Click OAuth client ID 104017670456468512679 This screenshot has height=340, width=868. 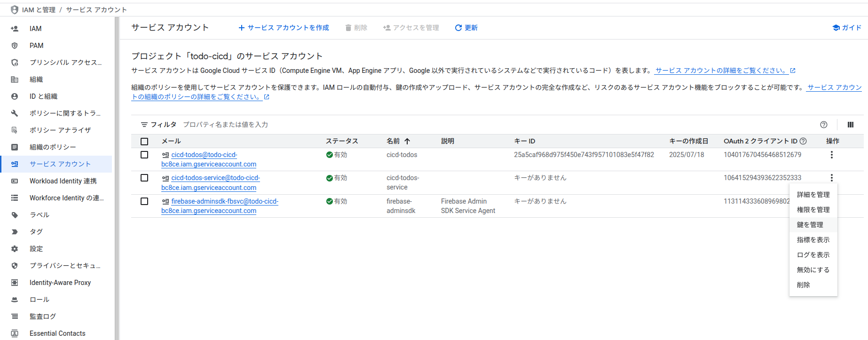tap(762, 155)
